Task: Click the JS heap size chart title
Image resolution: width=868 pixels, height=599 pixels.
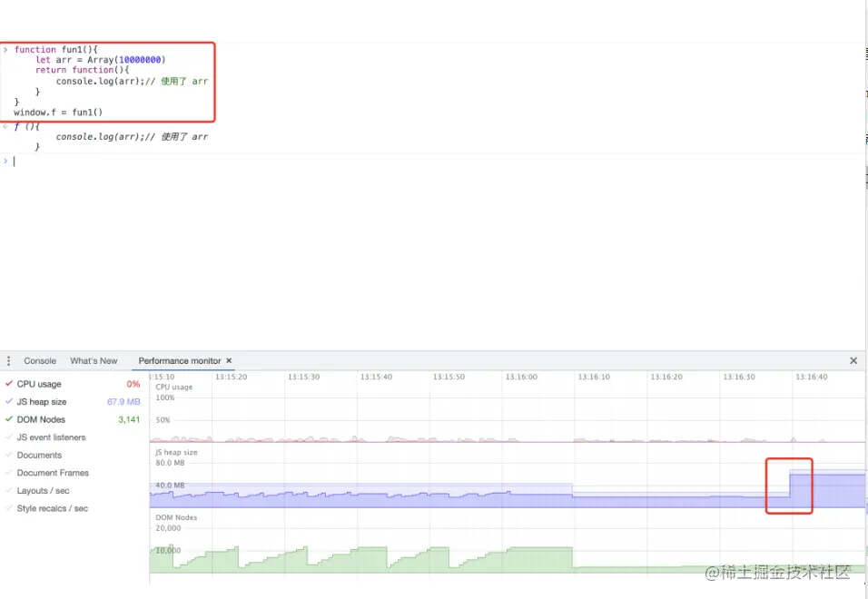Action: click(x=176, y=452)
